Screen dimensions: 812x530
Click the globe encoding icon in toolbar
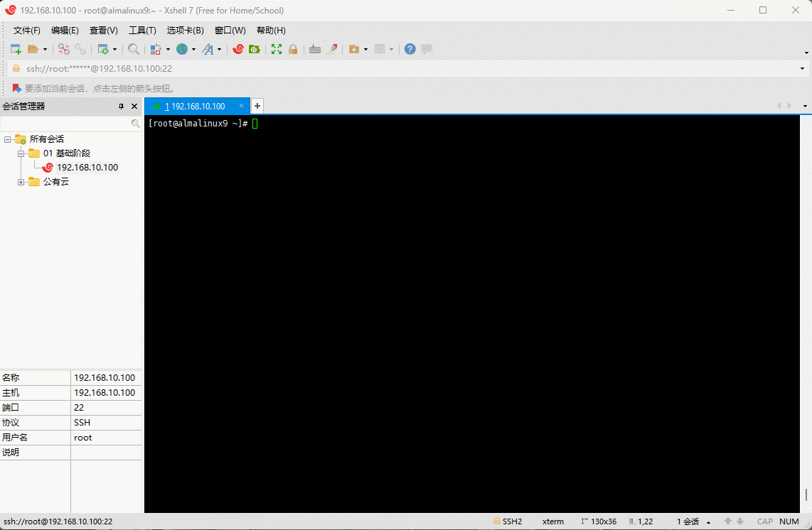[x=182, y=49]
